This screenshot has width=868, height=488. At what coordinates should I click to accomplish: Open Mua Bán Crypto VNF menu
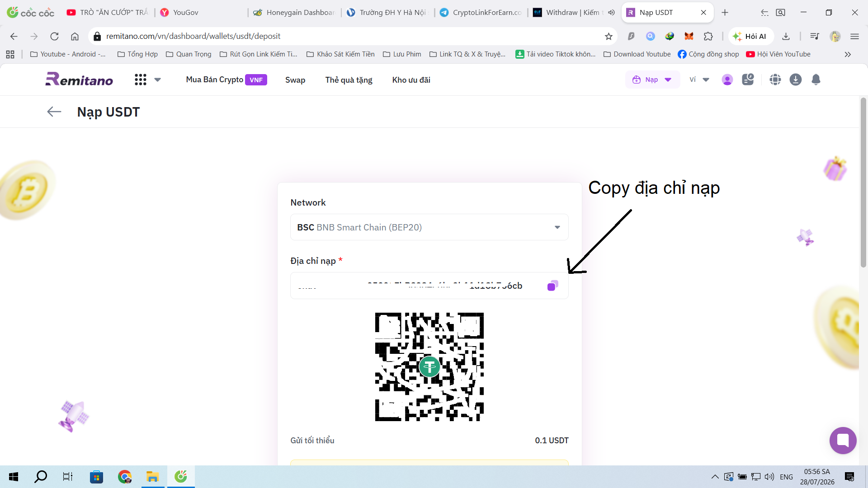226,80
